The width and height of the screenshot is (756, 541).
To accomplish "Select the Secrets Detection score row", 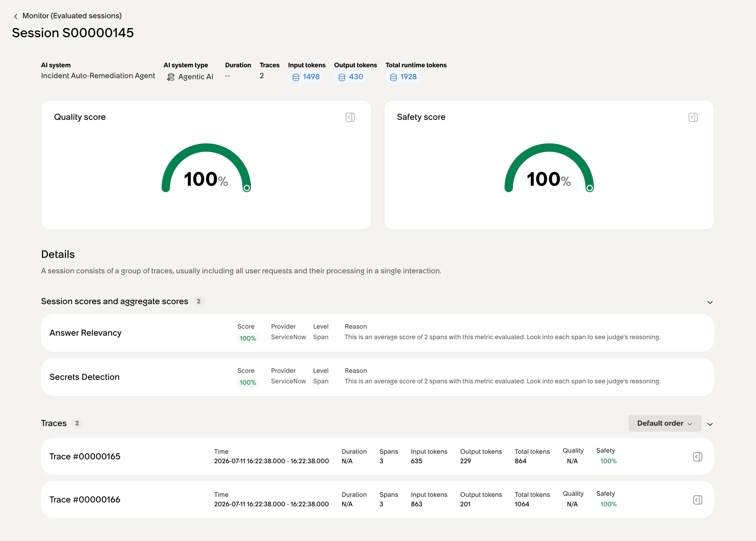I will tap(377, 377).
